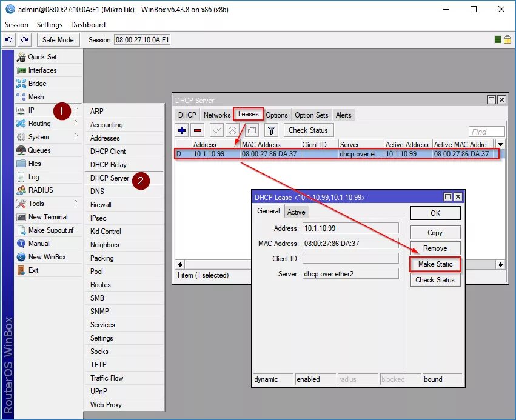Open RADIUS in the sidebar
This screenshot has width=516, height=420.
click(49, 190)
